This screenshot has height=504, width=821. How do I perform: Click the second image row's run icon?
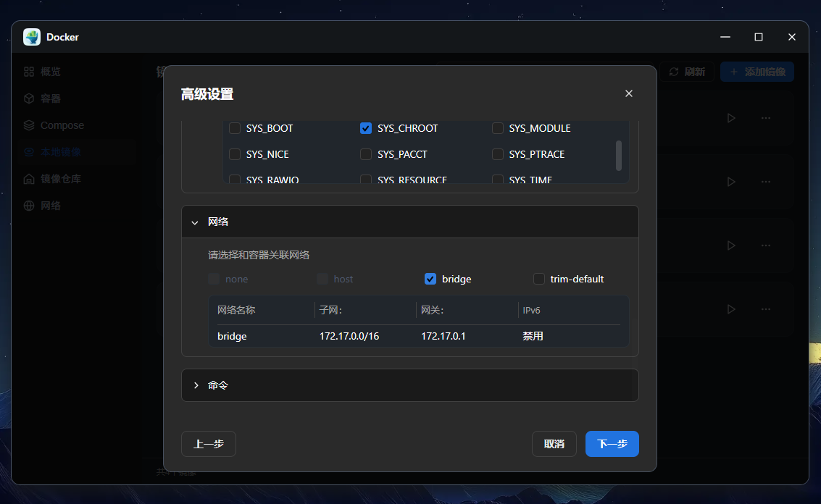point(731,182)
